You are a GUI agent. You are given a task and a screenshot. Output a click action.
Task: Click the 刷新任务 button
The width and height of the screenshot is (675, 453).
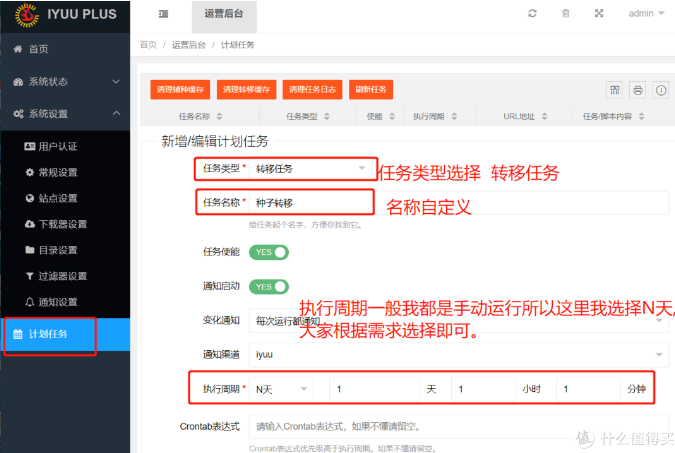[x=371, y=90]
